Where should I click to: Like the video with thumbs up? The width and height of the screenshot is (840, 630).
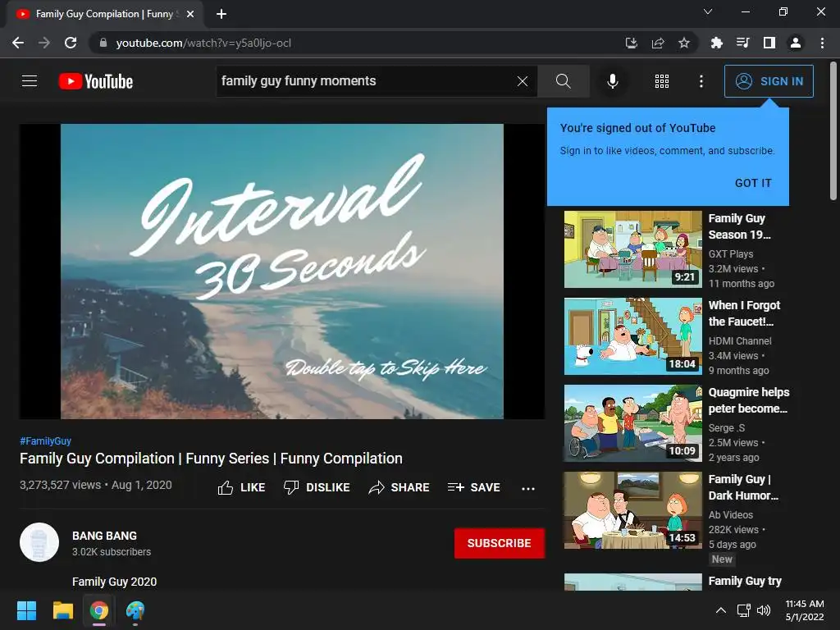coord(241,487)
